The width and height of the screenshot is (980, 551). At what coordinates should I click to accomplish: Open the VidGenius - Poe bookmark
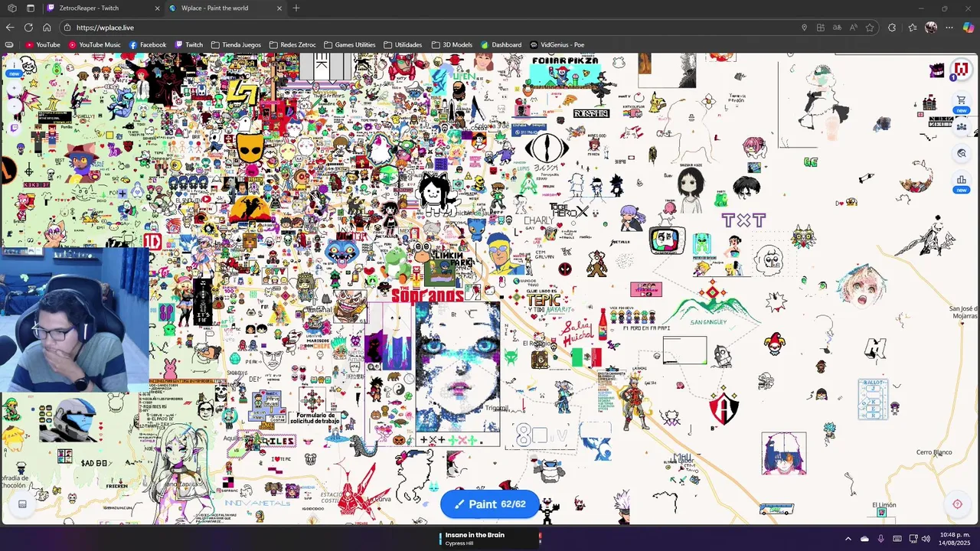point(557,44)
